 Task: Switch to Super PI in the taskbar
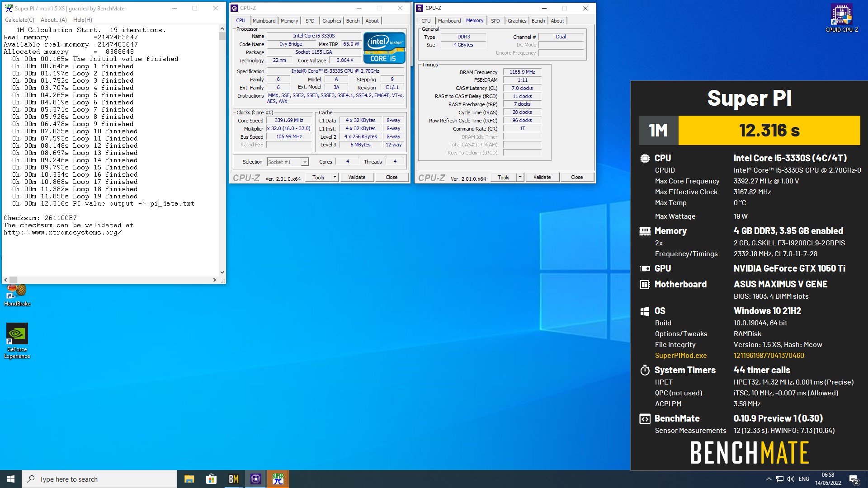point(278,479)
